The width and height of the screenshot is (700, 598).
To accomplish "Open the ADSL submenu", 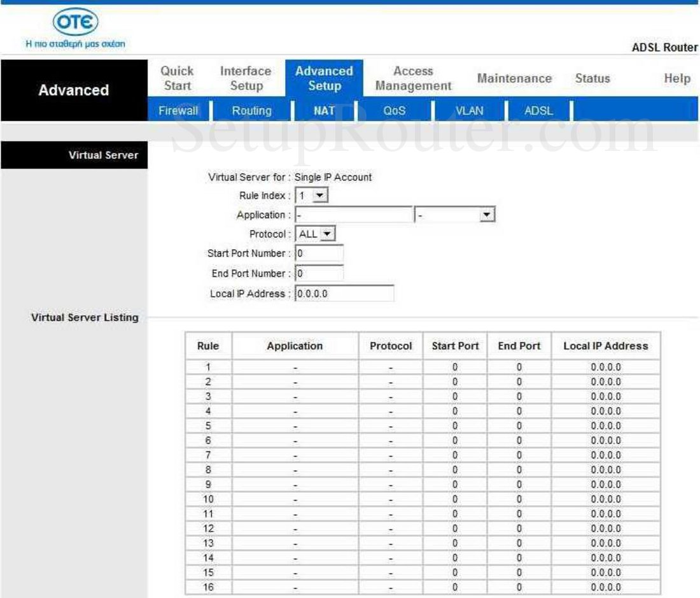I will click(538, 110).
